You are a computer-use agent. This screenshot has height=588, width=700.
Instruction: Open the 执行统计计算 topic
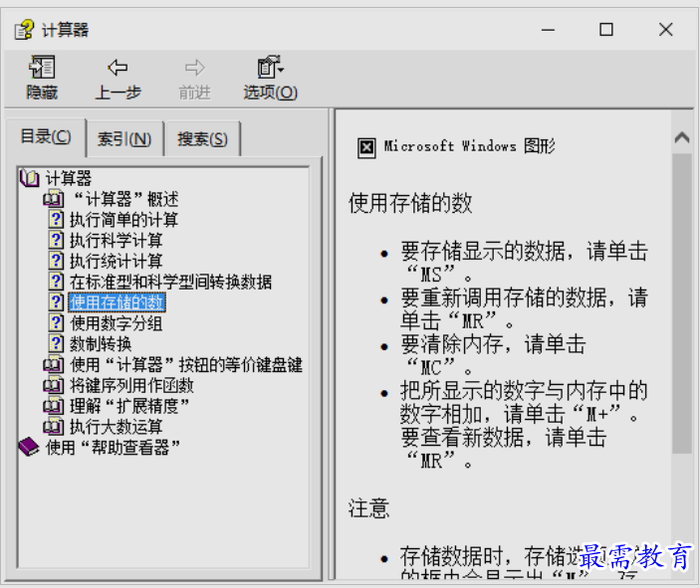[x=117, y=261]
